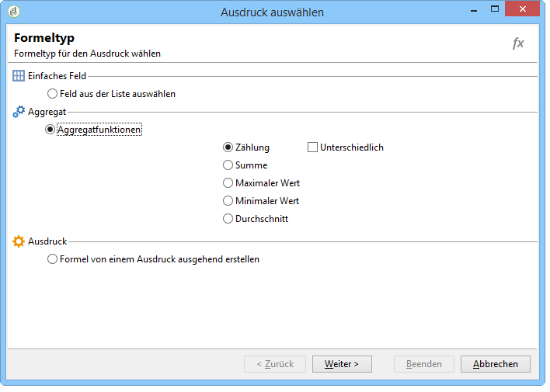Click the < Zurück button
550x392 pixels.
(275, 364)
